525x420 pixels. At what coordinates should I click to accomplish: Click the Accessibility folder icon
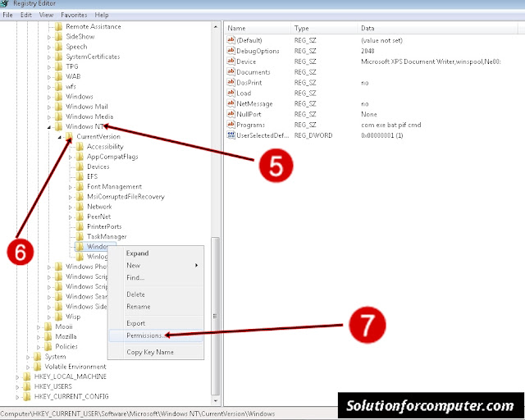click(x=80, y=146)
